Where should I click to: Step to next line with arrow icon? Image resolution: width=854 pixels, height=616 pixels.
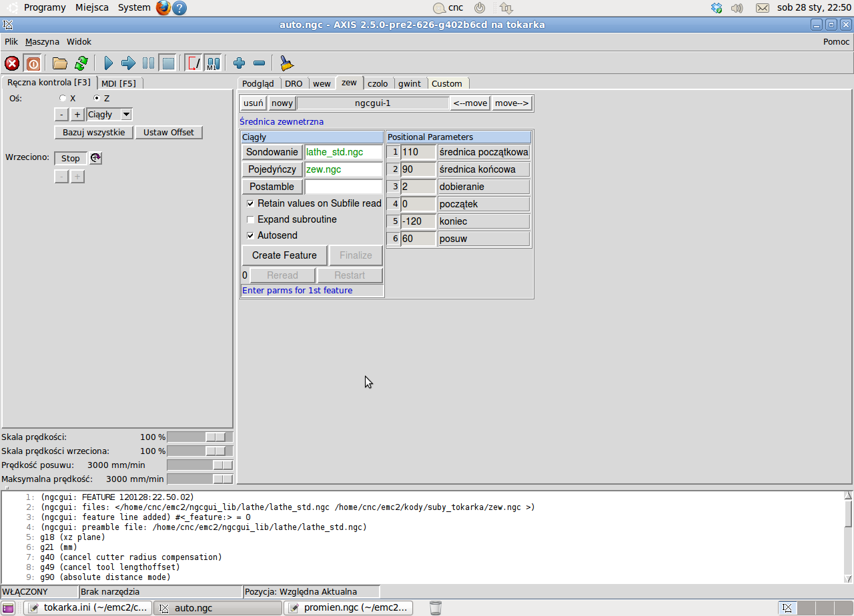[x=128, y=63]
